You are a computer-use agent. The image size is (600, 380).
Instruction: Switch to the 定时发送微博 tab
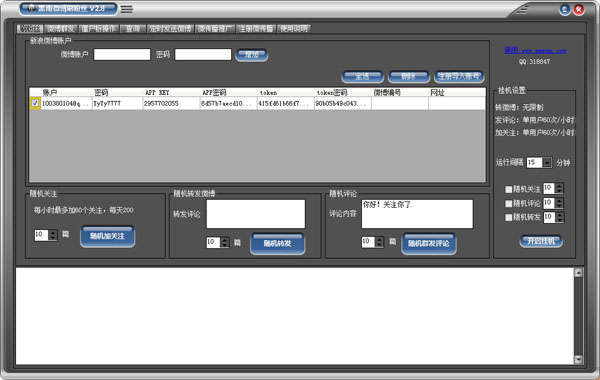coord(170,29)
